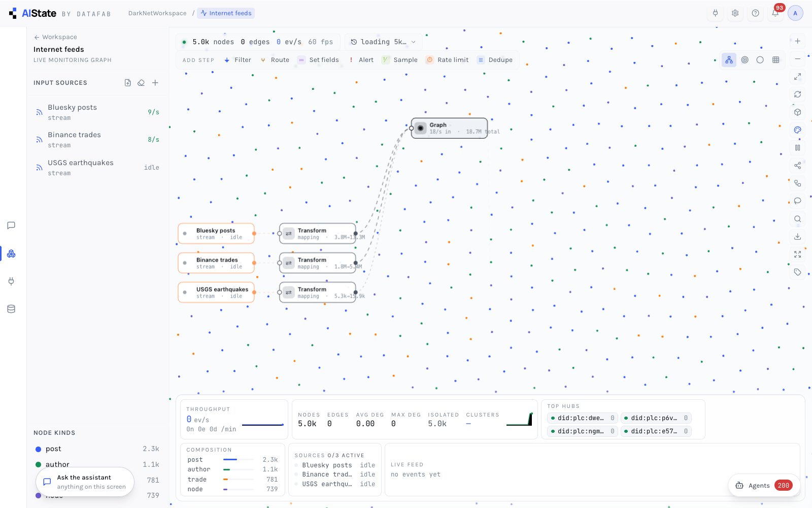812x508 pixels.
Task: Open the lasso selection tool
Action: tap(797, 201)
